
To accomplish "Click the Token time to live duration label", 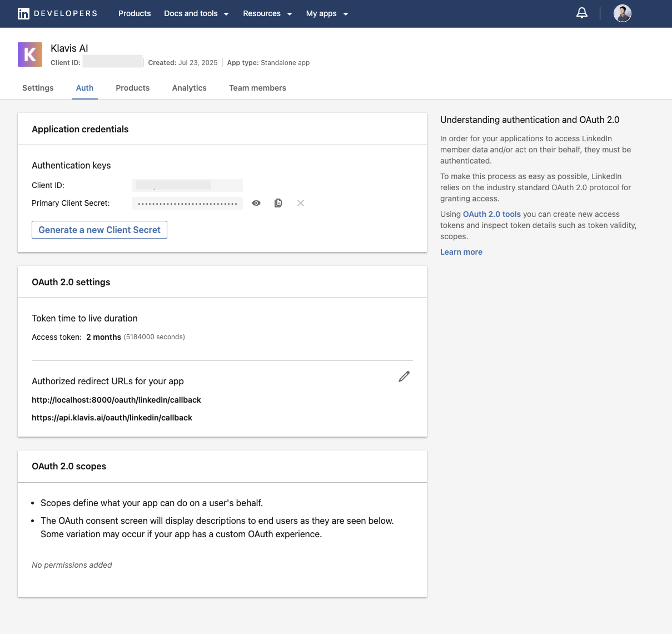I will pos(84,318).
